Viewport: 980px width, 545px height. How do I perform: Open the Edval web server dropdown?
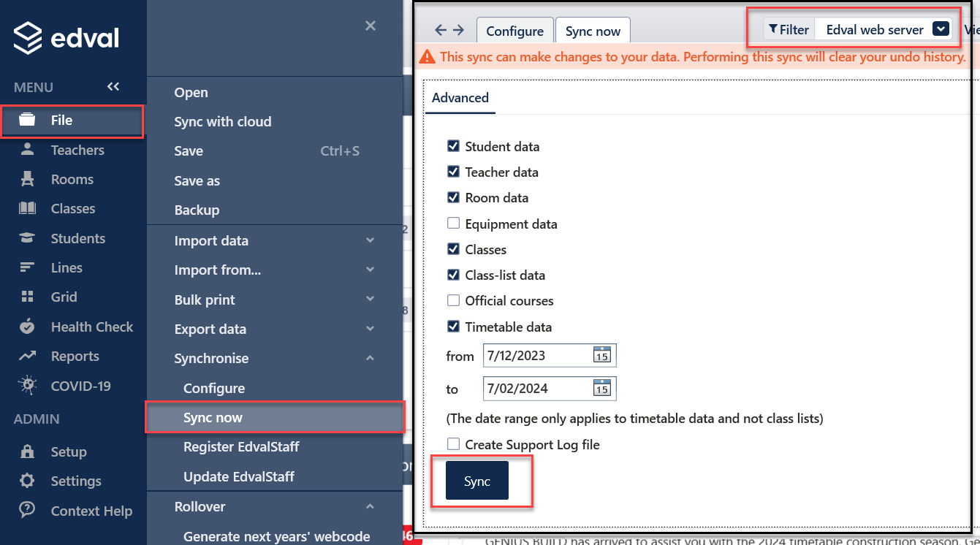[941, 29]
